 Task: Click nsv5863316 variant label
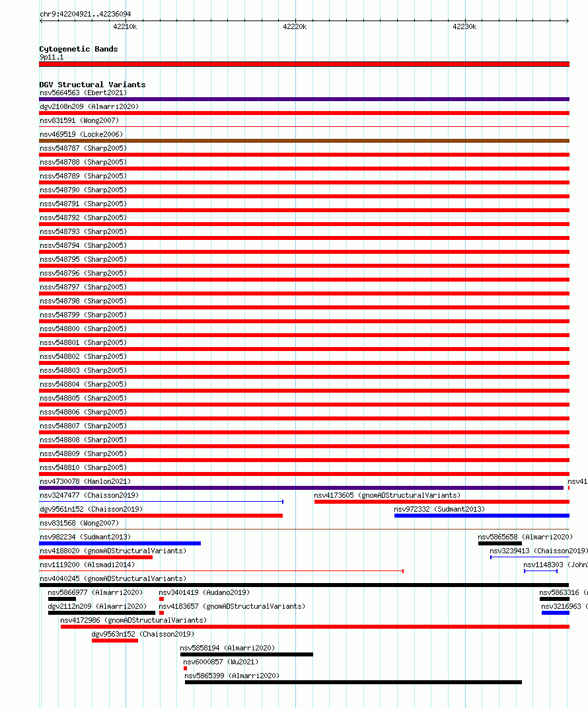tap(563, 592)
